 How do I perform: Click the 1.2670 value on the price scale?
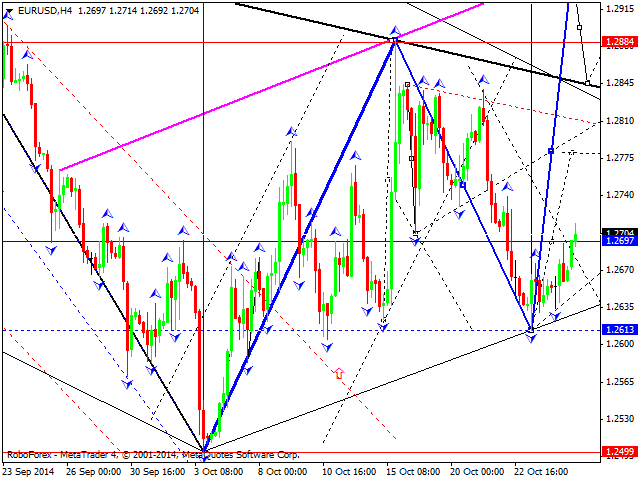(620, 269)
